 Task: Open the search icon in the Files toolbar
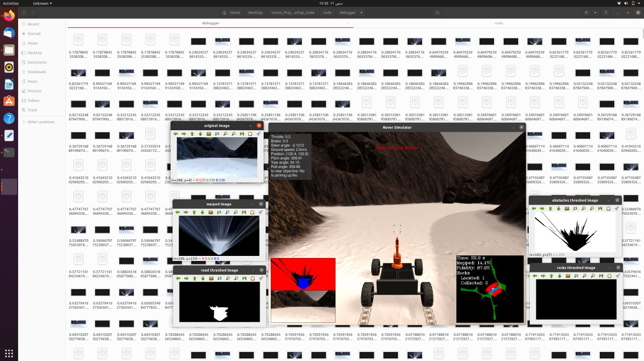point(437,13)
